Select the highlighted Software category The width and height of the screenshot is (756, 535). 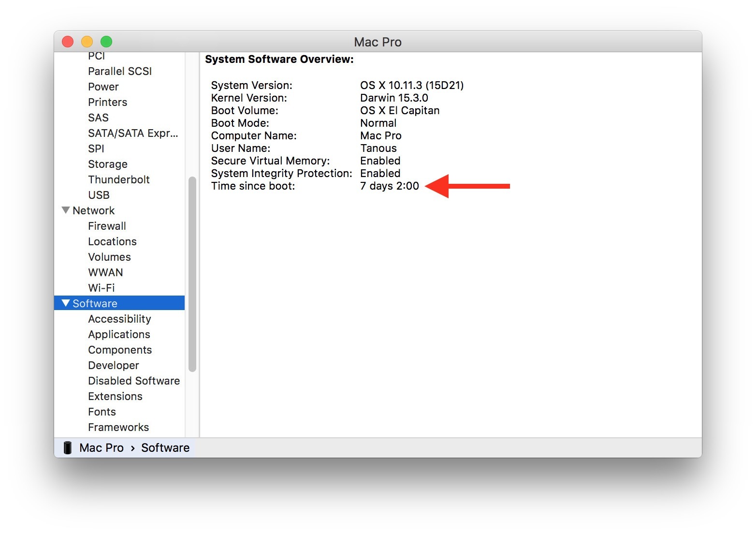[x=119, y=303]
